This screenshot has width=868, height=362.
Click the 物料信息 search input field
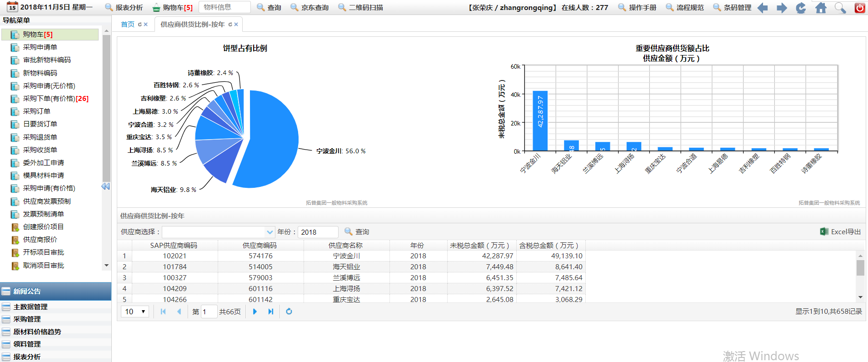point(224,7)
